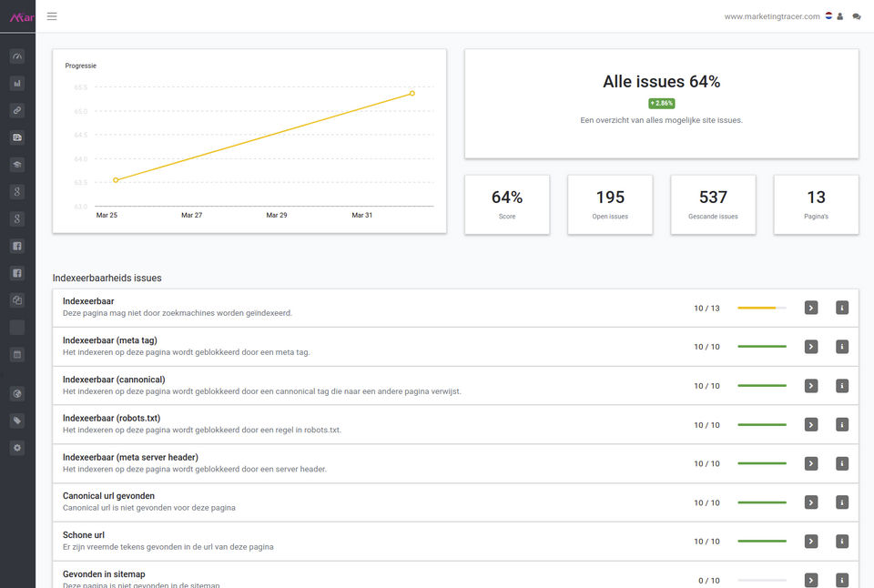Expand the Canonical url gevonden arrow
Image resolution: width=874 pixels, height=588 pixels.
pos(811,502)
